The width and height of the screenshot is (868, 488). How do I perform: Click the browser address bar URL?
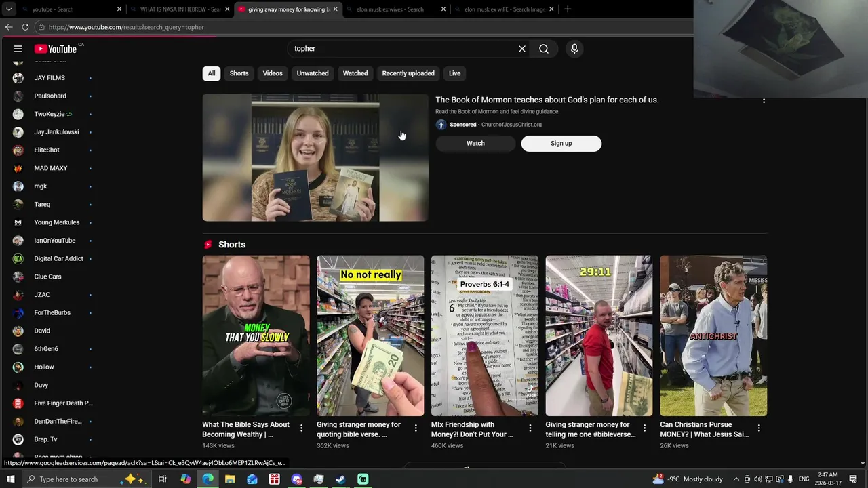(x=126, y=27)
